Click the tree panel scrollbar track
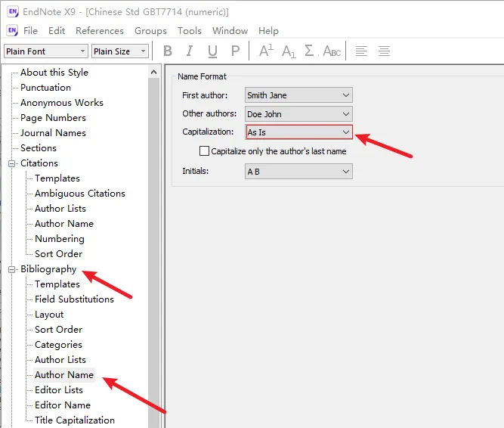This screenshot has height=428, width=504. [x=153, y=253]
